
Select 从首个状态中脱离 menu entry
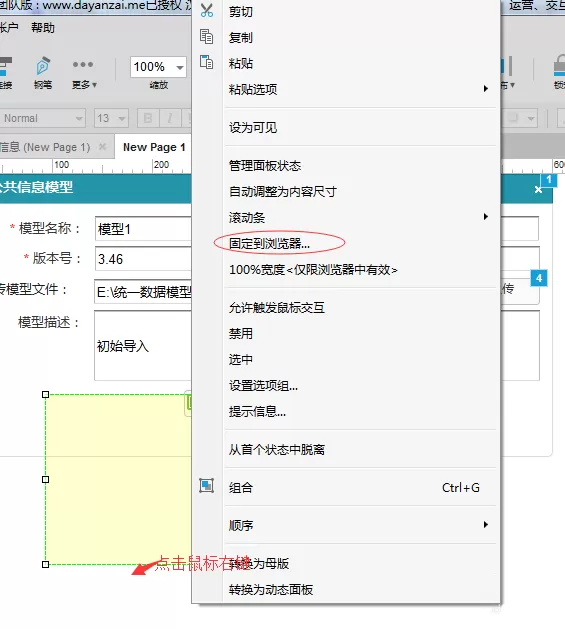pos(346,449)
